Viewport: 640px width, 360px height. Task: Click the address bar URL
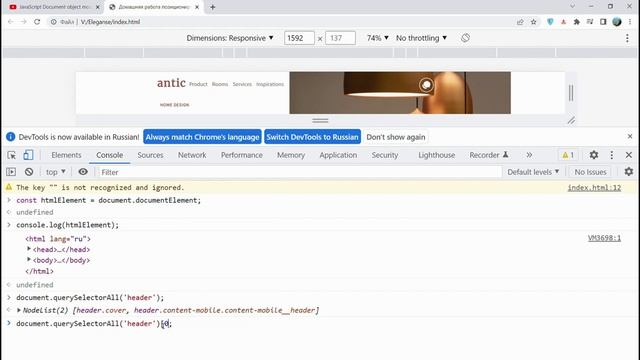[110, 22]
